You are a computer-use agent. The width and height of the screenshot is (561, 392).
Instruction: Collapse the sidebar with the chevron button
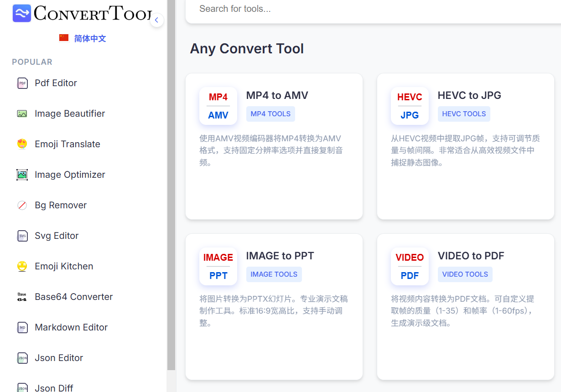[157, 20]
